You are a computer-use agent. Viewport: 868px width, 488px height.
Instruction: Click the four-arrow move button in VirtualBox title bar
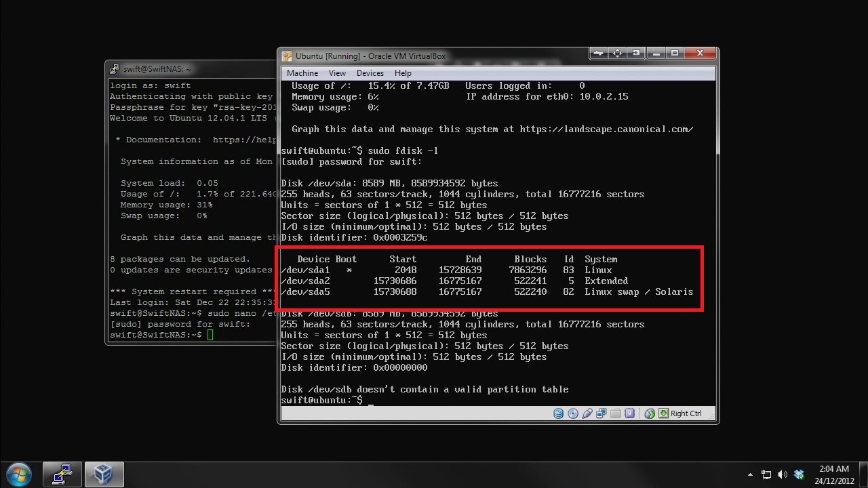[x=617, y=54]
